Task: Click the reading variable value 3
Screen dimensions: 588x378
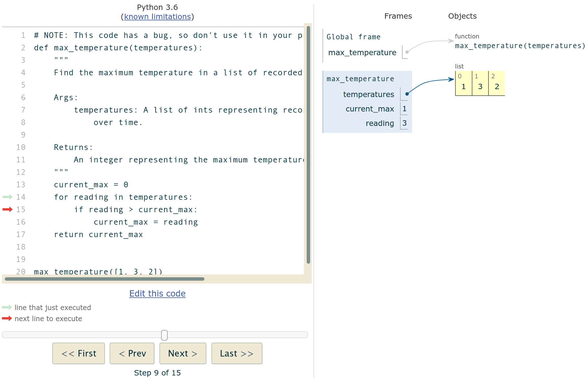Action: 405,123
